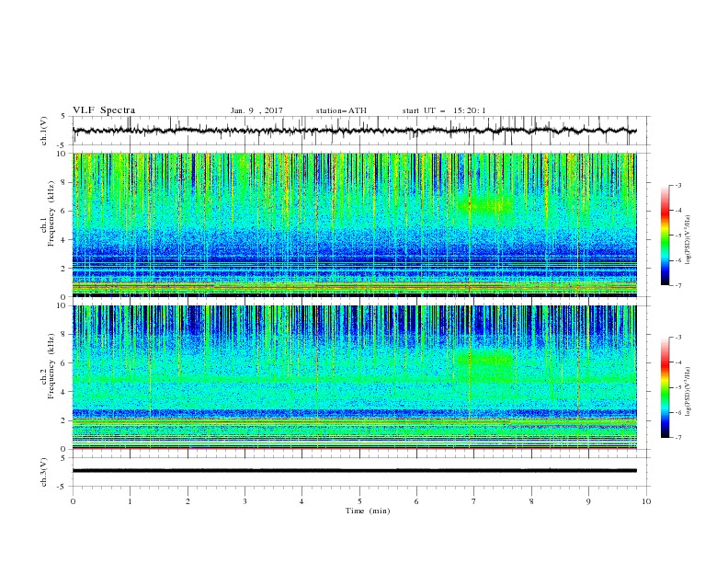Viewport: 728px width, 563px height.
Task: Click time axis tick label '1'
Action: [130, 501]
